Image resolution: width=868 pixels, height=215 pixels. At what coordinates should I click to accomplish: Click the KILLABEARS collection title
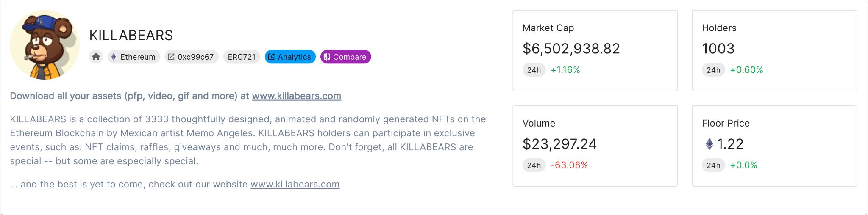tap(131, 35)
